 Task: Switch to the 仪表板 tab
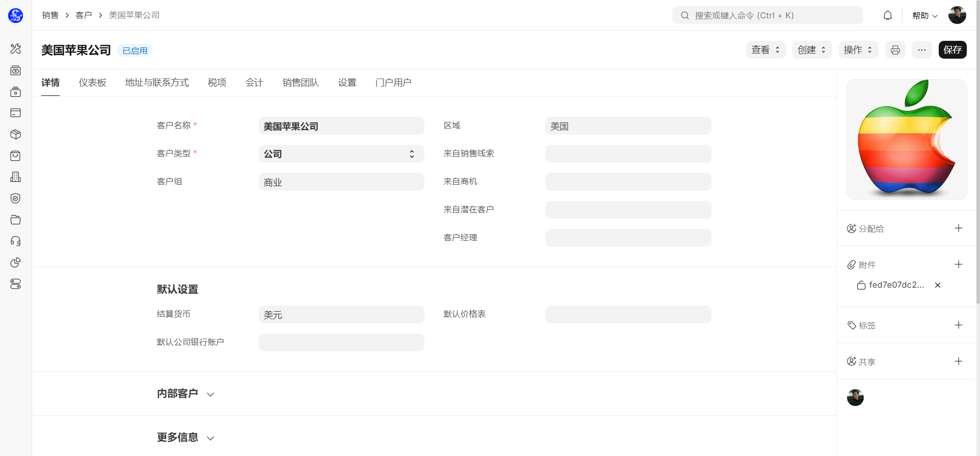tap(92, 83)
